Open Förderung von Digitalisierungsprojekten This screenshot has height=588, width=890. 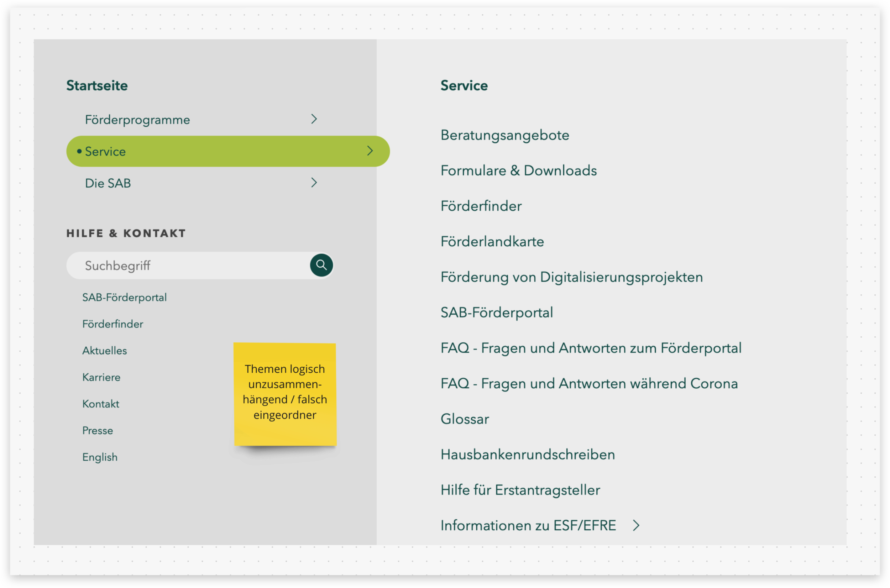(571, 277)
